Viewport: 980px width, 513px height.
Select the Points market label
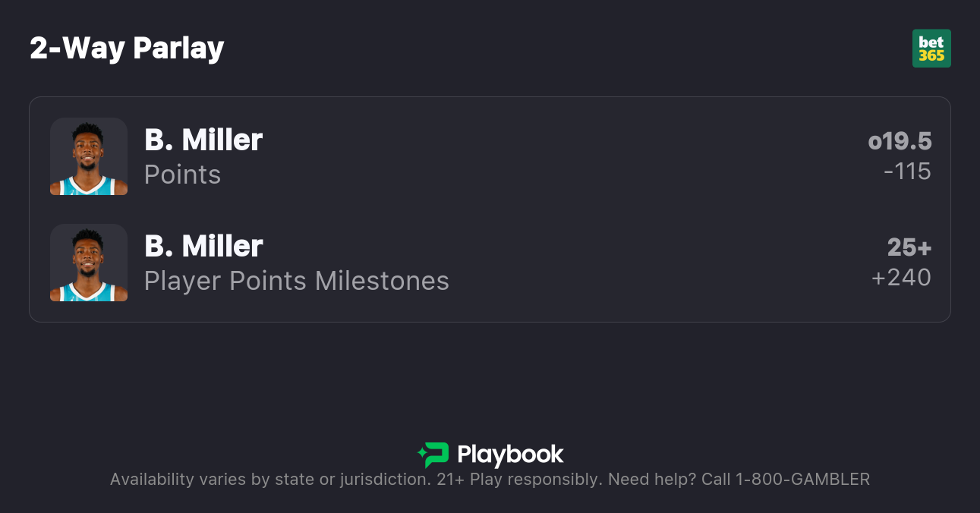click(182, 175)
